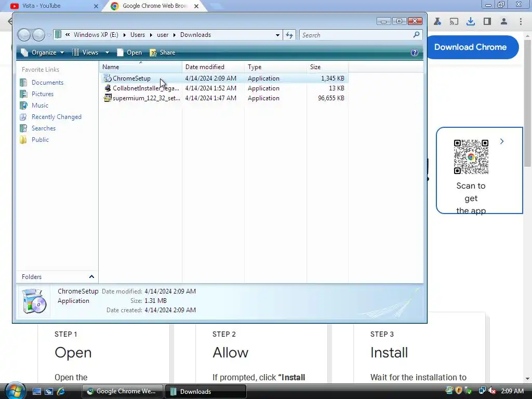Click the chevron next to the QR code
532x399 pixels.
[x=502, y=141]
